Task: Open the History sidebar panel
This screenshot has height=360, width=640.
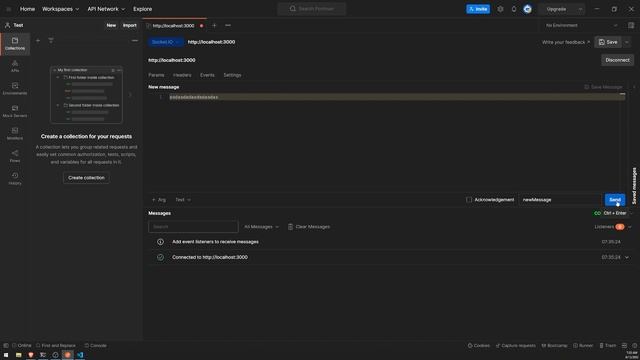Action: click(x=15, y=178)
